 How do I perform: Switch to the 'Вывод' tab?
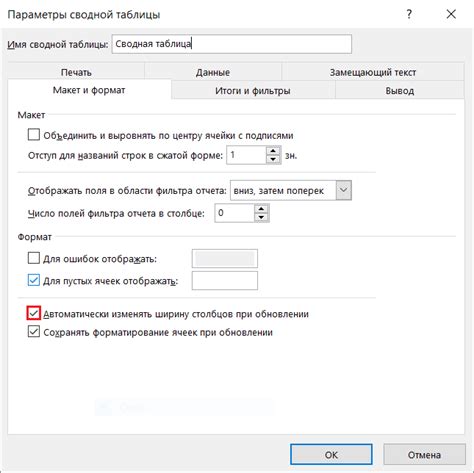400,90
